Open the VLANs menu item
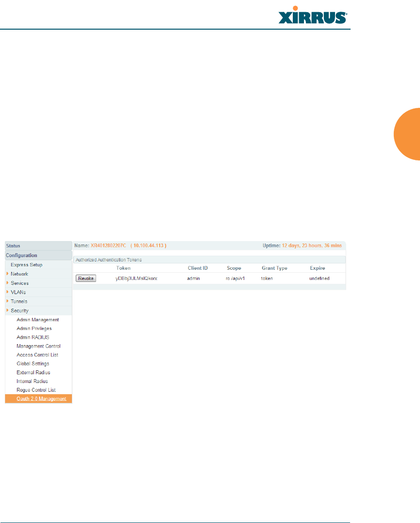The width and height of the screenshot is (420, 523). tap(18, 292)
